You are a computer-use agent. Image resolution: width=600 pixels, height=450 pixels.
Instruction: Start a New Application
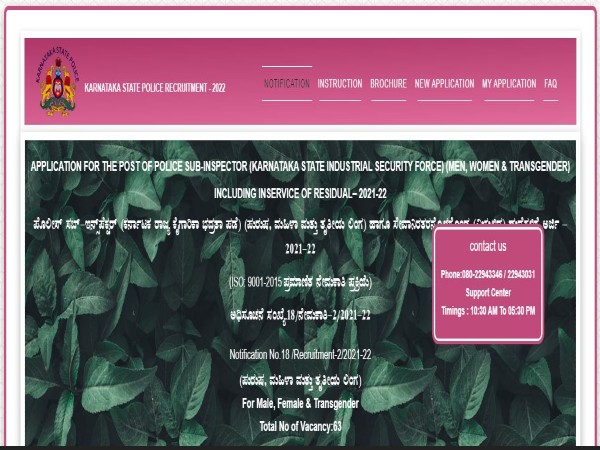(x=444, y=84)
